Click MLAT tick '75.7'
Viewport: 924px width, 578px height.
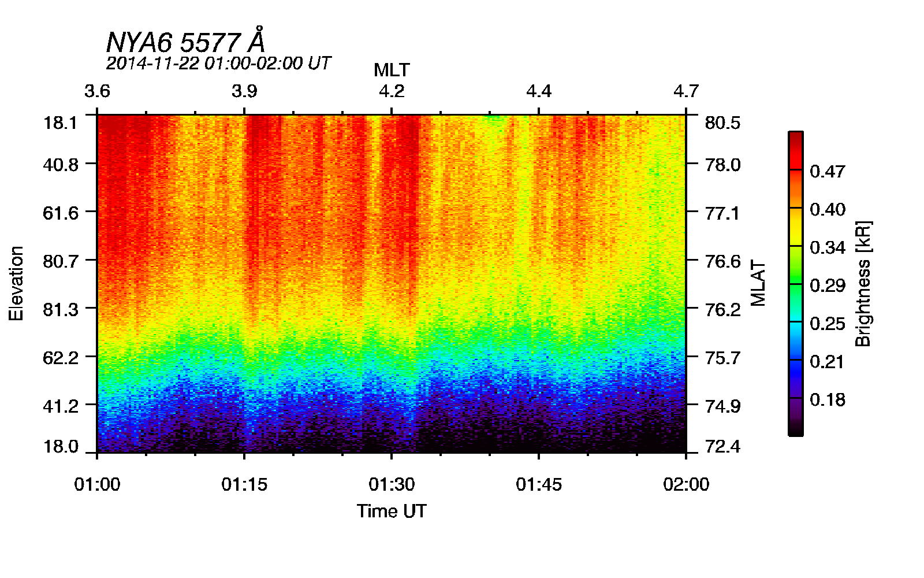tap(722, 358)
